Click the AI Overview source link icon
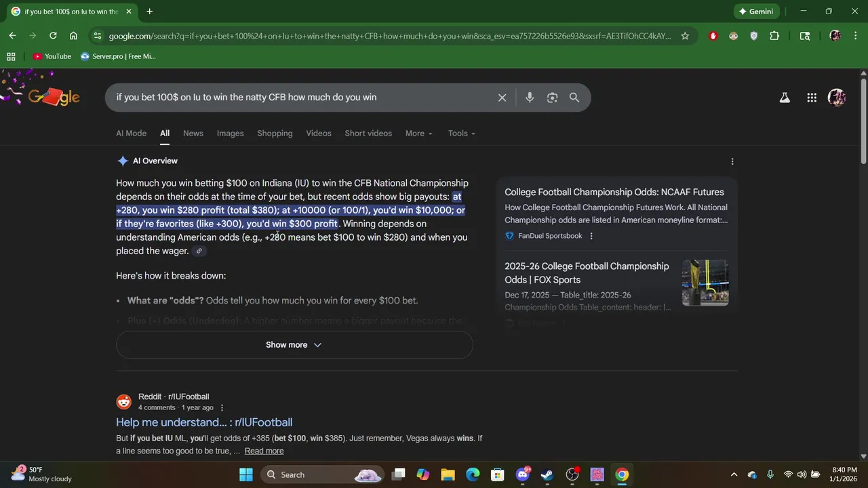Viewport: 868px width, 488px height. pyautogui.click(x=199, y=251)
